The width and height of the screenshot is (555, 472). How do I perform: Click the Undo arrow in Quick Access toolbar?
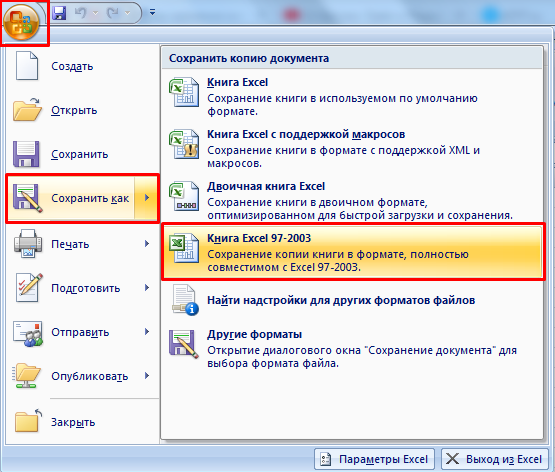click(x=80, y=13)
